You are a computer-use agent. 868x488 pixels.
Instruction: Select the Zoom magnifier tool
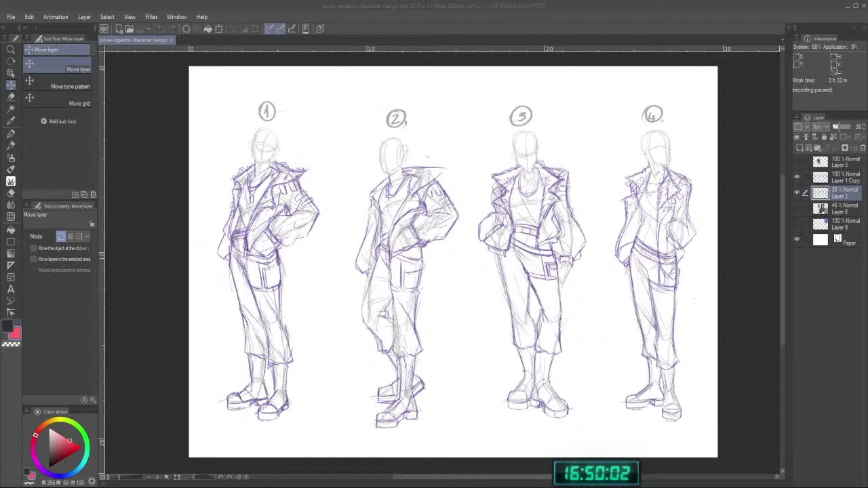(11, 49)
